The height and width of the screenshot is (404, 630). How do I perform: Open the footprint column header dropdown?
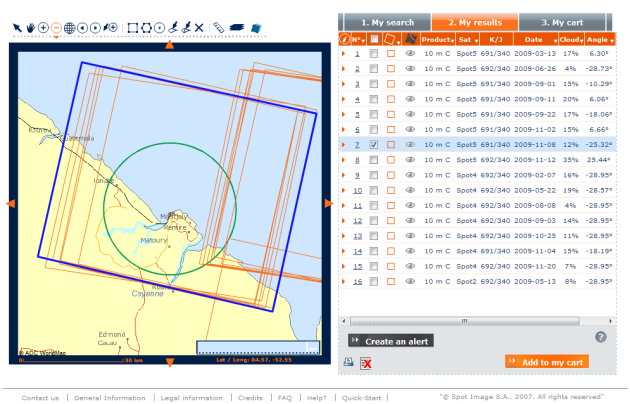[399, 41]
